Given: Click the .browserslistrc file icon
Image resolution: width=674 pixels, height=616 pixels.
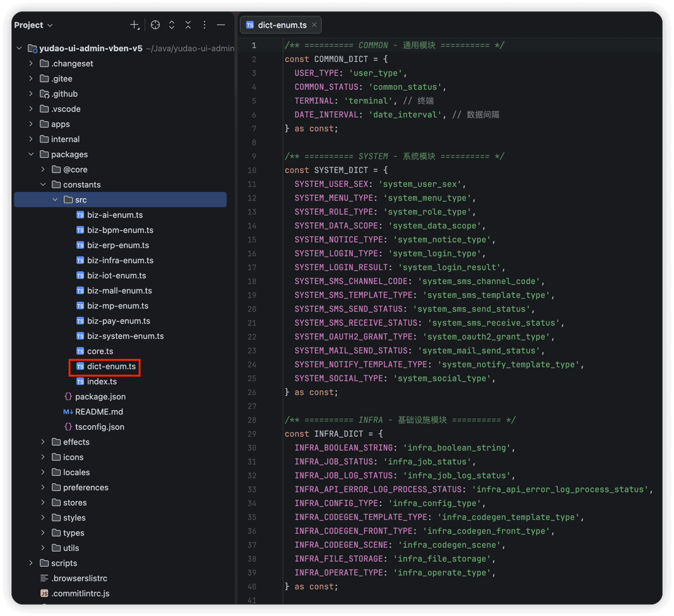Looking at the screenshot, I should click(44, 578).
